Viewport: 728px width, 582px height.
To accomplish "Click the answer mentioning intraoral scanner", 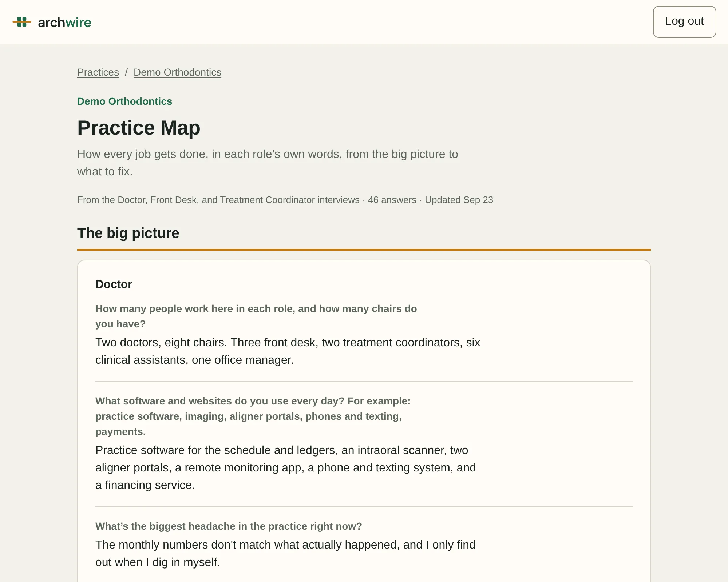I will click(285, 467).
